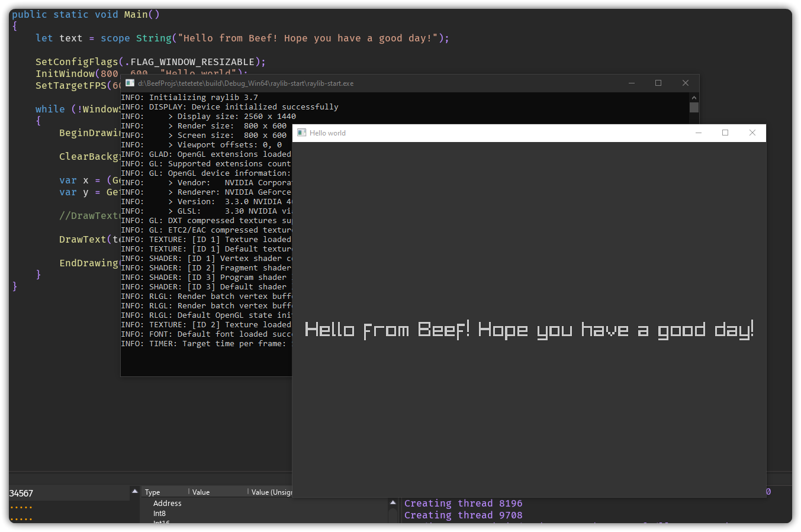Image resolution: width=801 pixels, height=532 pixels.
Task: Click the 'var x' code line
Action: tap(89, 180)
